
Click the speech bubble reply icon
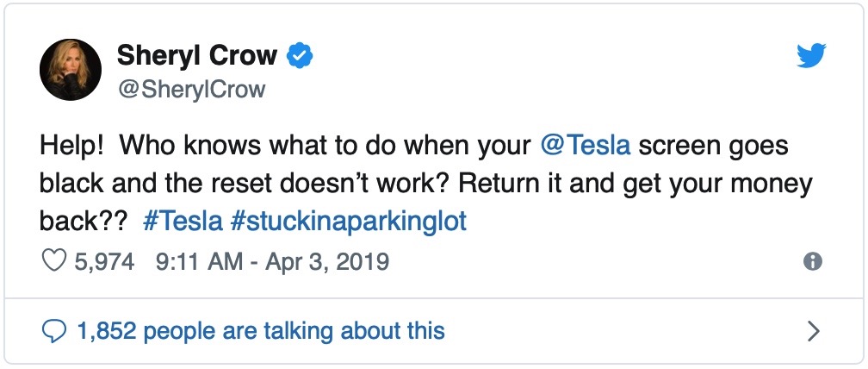(55, 331)
